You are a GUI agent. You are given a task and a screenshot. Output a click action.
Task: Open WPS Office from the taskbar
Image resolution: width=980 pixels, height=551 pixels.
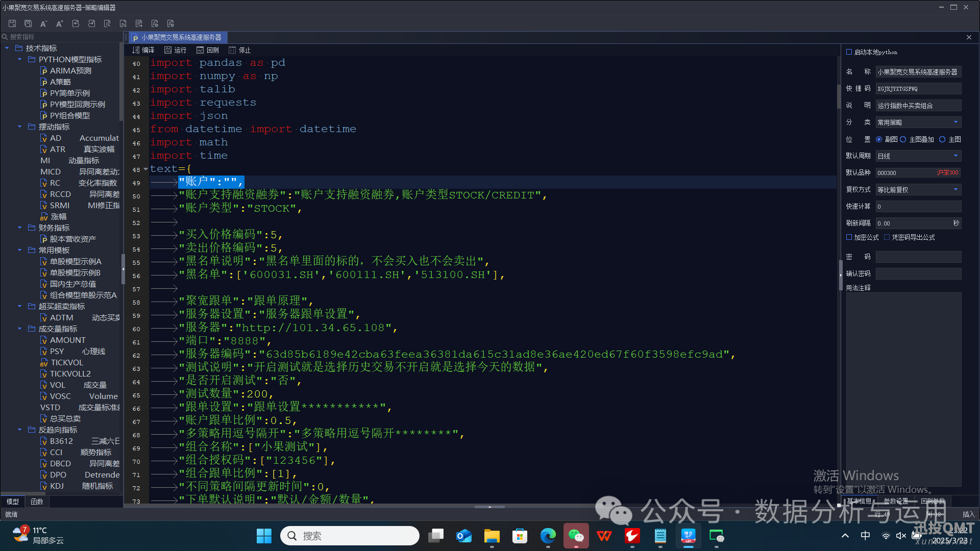click(x=604, y=536)
